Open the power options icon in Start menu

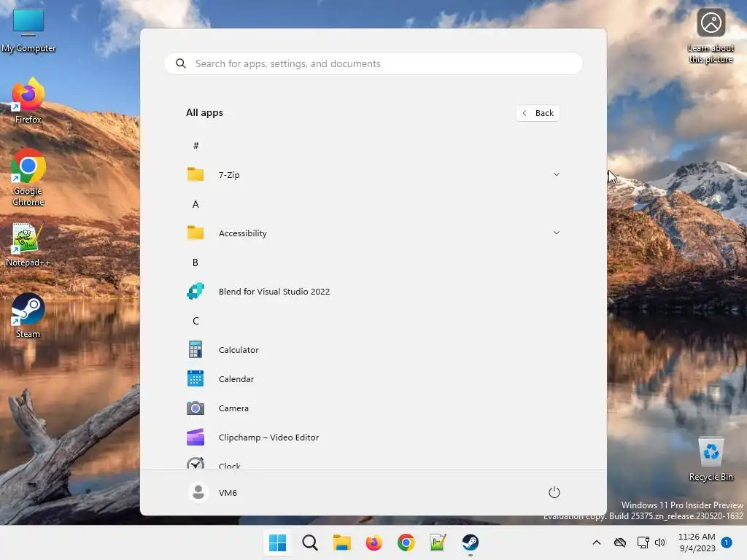point(554,492)
